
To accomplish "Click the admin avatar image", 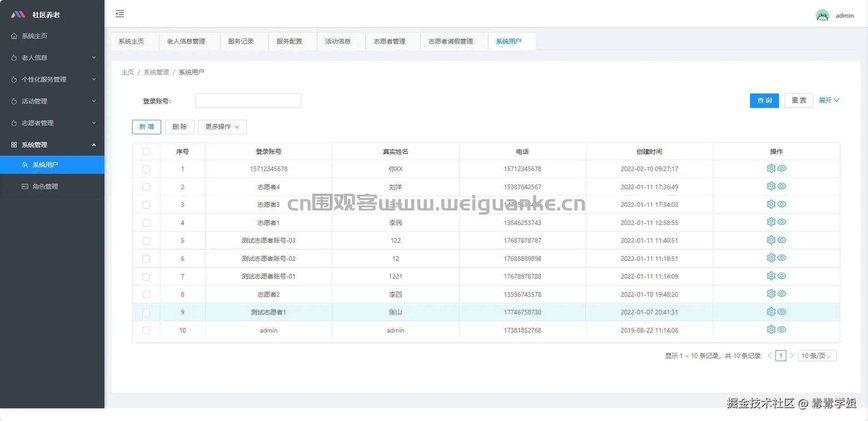I will click(x=822, y=15).
